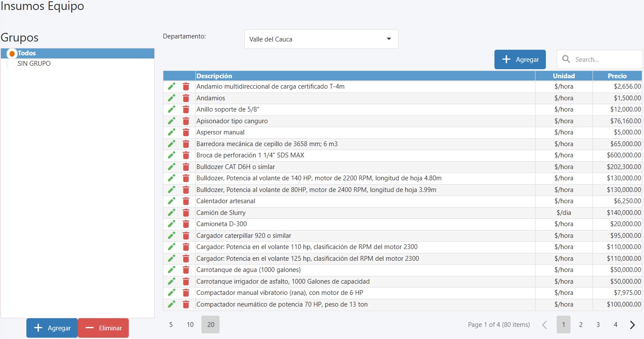Viewport: 644px width, 339px height.
Task: Click trash icon for Camión de Slurry
Action: pyautogui.click(x=186, y=213)
